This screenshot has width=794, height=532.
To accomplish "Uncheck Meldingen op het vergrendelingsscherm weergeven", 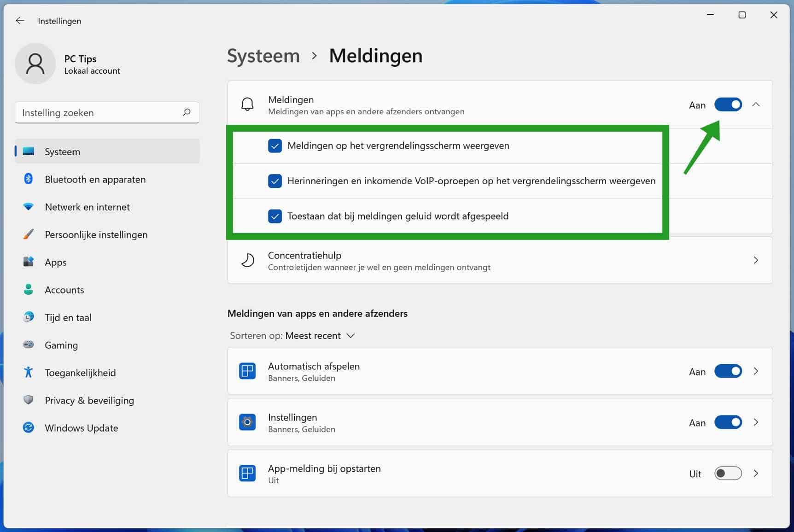I will click(x=275, y=146).
